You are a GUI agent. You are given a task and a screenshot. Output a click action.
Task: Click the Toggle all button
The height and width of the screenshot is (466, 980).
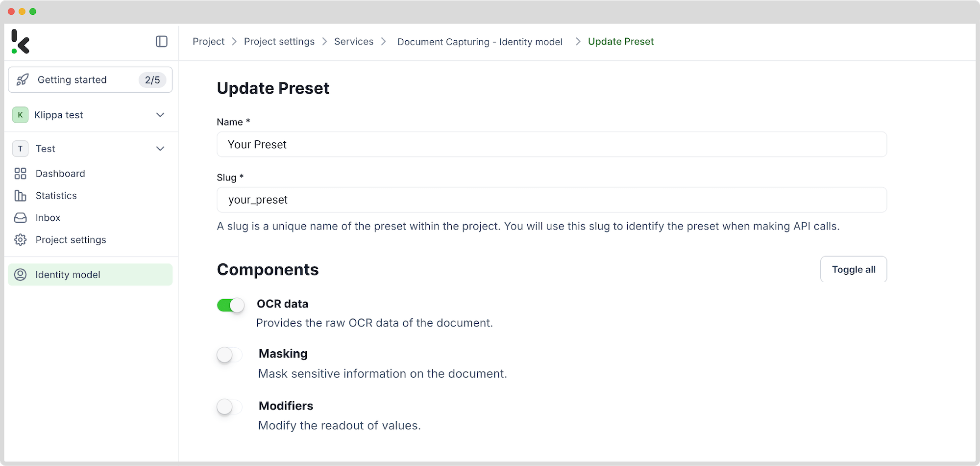(x=854, y=269)
